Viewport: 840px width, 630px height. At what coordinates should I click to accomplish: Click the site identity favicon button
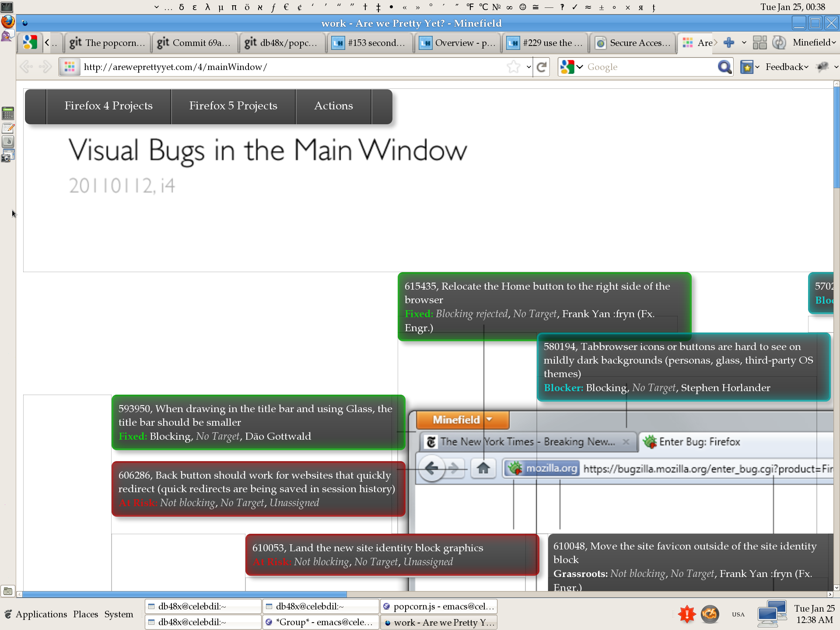pos(70,67)
